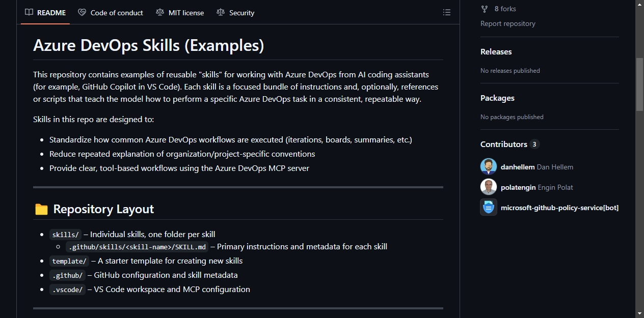644x318 pixels.
Task: Click the page scrollbar thumb
Action: [639, 84]
